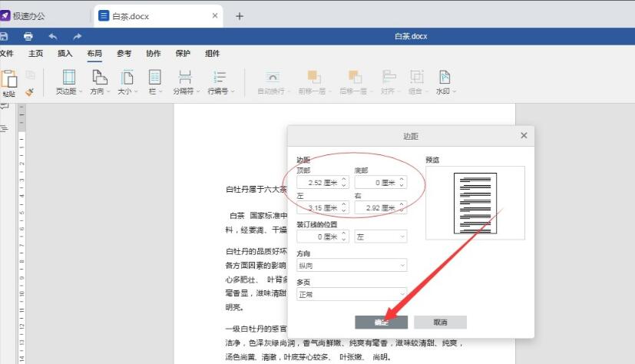Click the 极速办公 app logo icon

coord(5,16)
